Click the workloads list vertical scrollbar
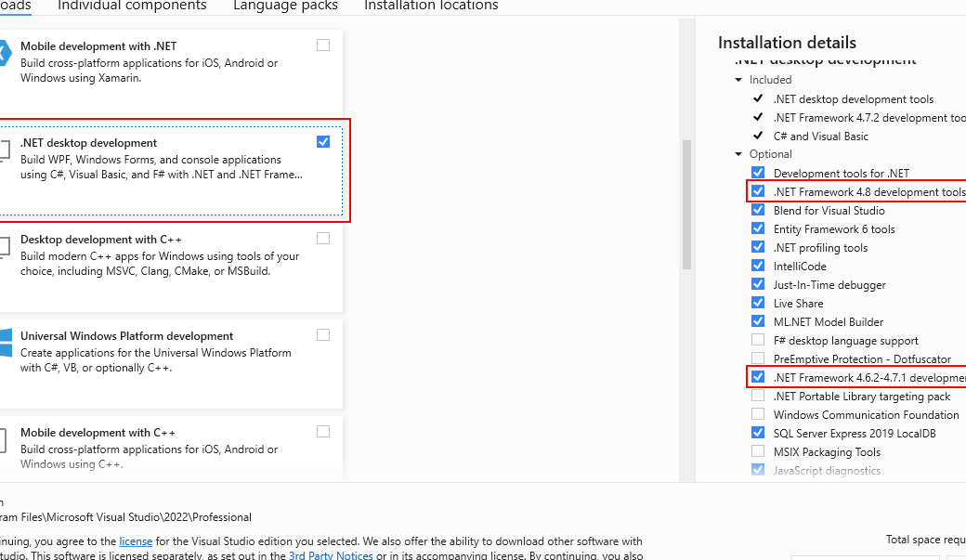This screenshot has width=966, height=560. point(687,204)
